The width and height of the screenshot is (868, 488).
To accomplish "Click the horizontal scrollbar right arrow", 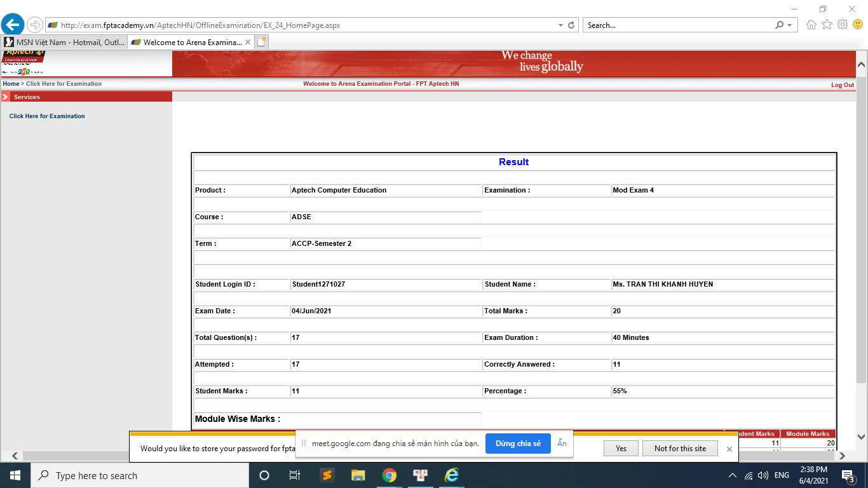I will [842, 456].
